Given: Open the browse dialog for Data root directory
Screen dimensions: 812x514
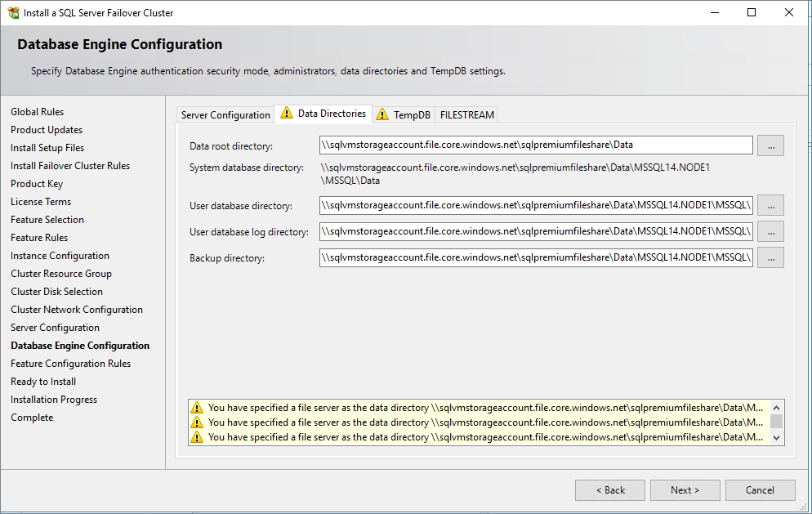Looking at the screenshot, I should point(770,145).
